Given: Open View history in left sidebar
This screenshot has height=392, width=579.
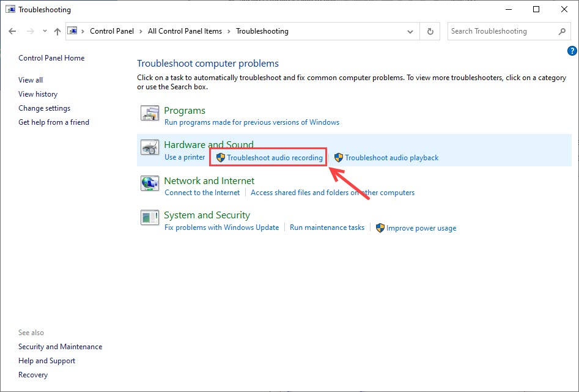Looking at the screenshot, I should click(38, 94).
